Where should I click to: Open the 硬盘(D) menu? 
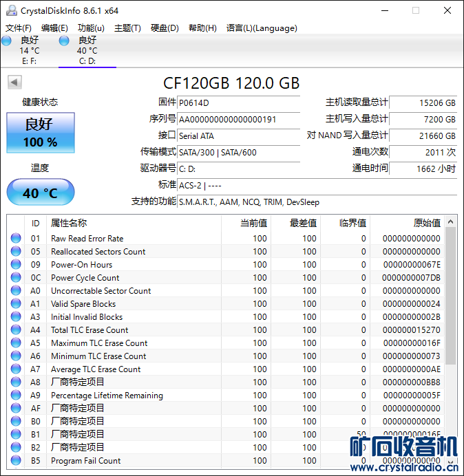pyautogui.click(x=165, y=28)
